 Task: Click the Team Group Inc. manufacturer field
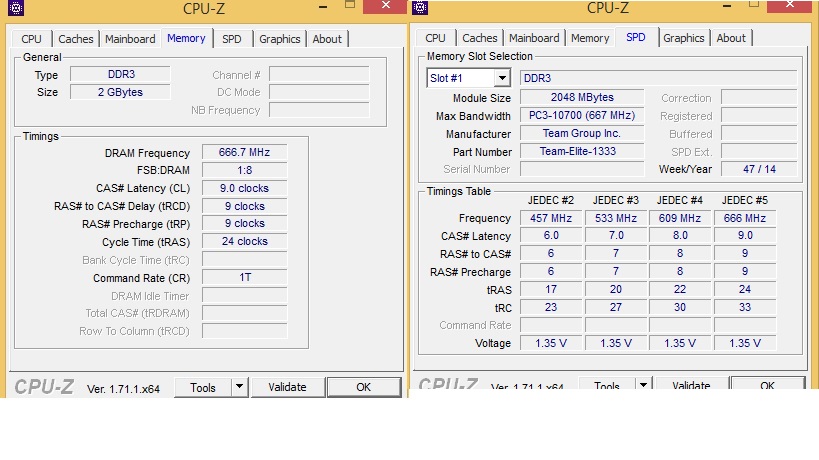point(582,134)
